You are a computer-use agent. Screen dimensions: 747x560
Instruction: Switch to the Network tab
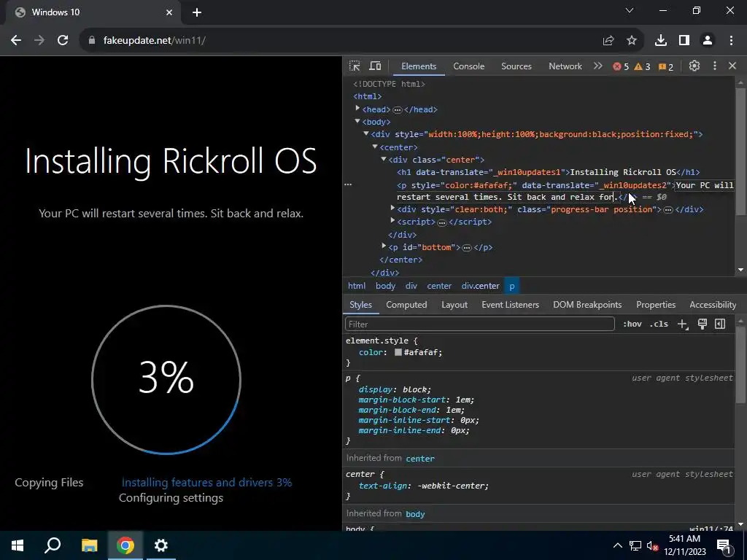[565, 66]
